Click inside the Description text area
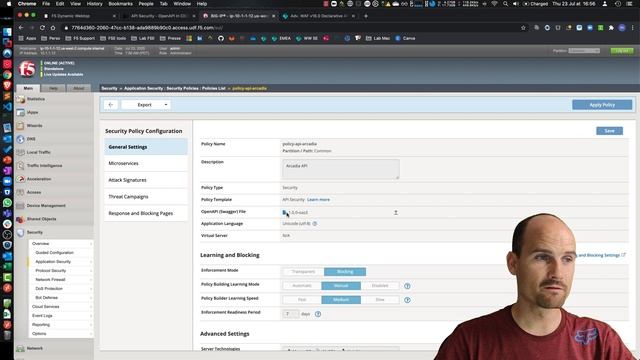The image size is (640, 360). pos(341,169)
